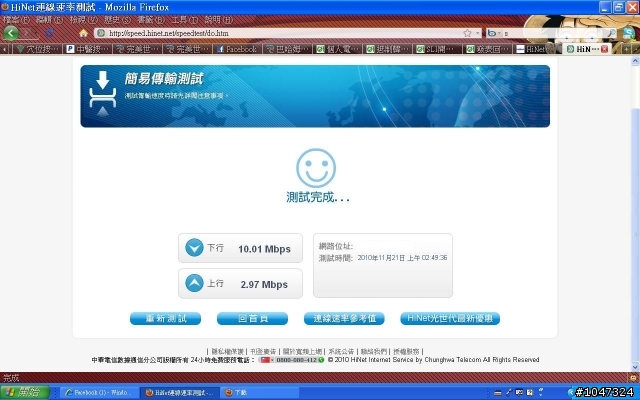Open the Bing search engine selector

click(494, 33)
